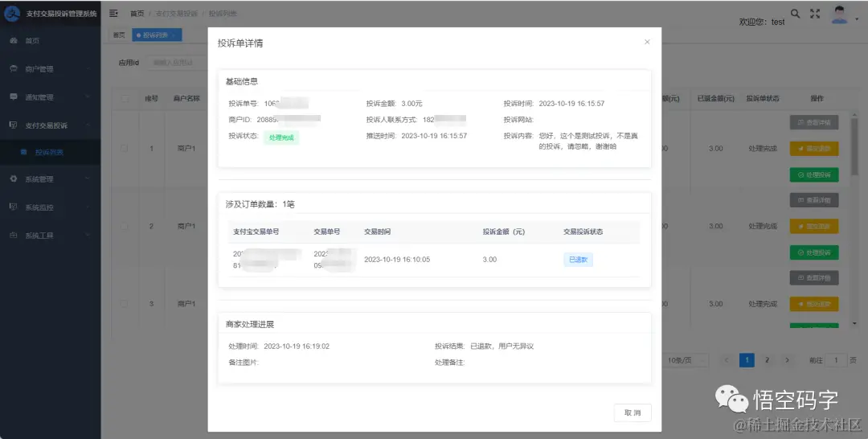Click the 取消 button in the dialog
The image size is (868, 439).
tap(633, 413)
